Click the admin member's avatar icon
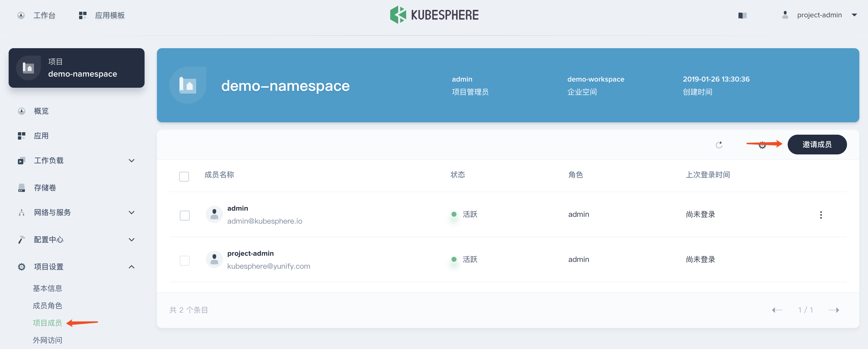Image resolution: width=868 pixels, height=349 pixels. [214, 215]
